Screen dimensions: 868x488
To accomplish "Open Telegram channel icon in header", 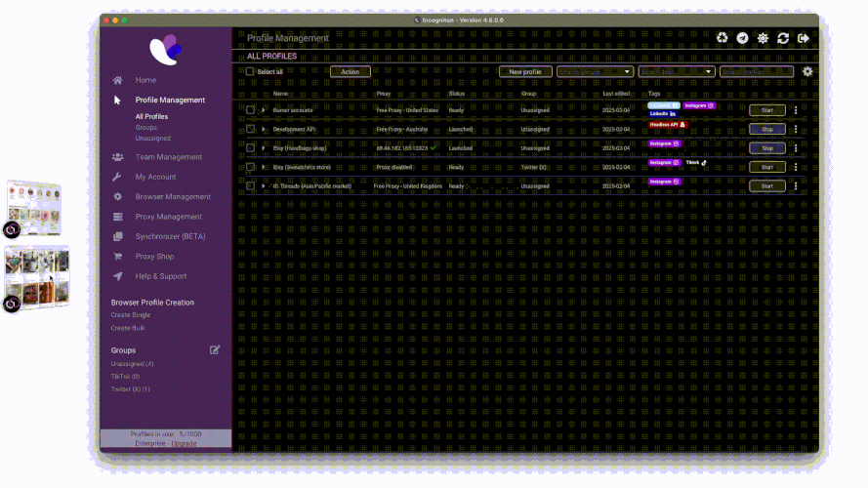I will coord(743,38).
